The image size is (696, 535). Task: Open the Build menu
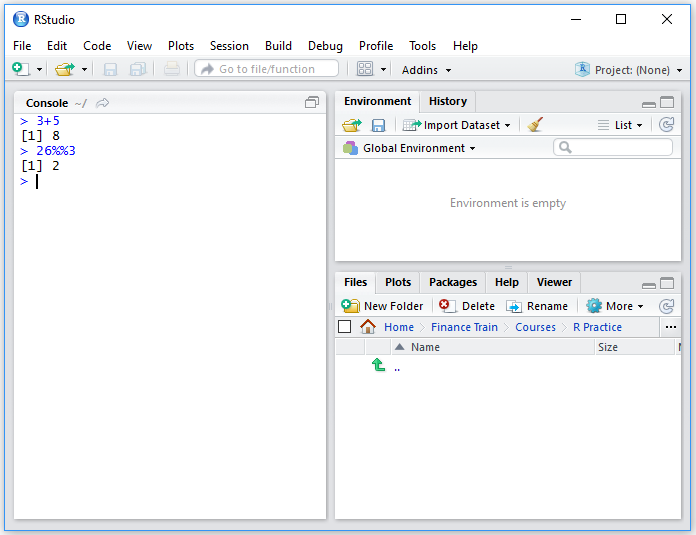pyautogui.click(x=278, y=46)
